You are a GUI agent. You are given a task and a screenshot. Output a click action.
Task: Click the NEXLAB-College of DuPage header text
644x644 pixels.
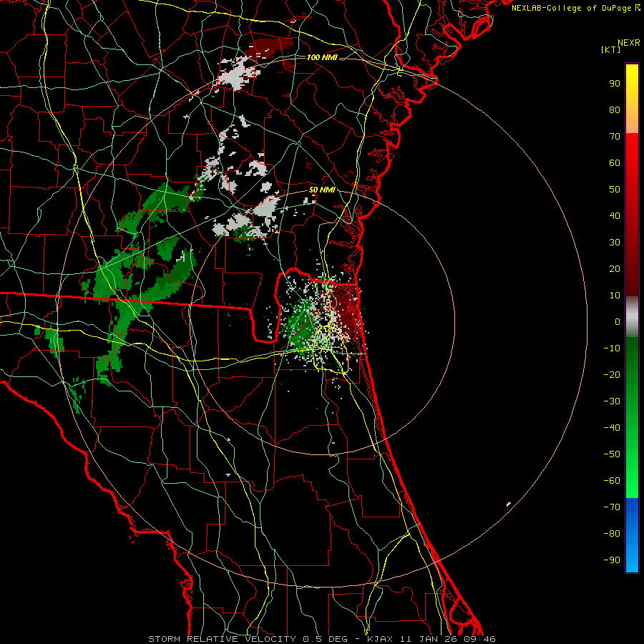point(576,8)
